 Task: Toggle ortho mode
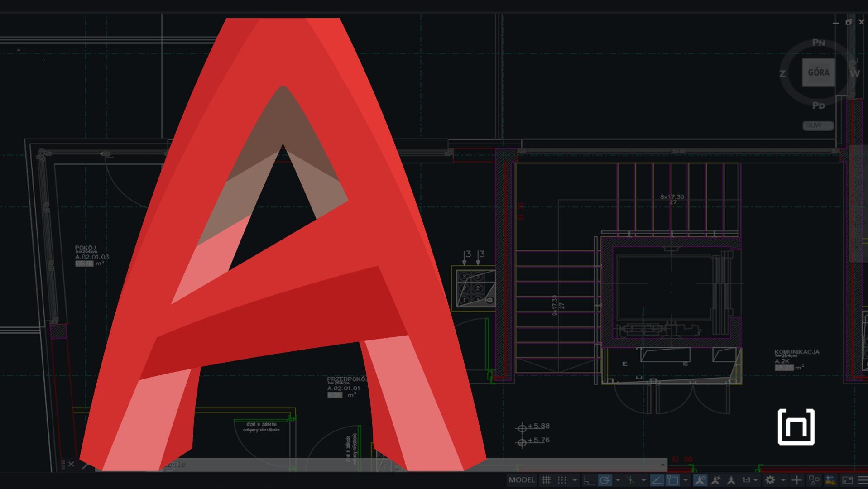click(589, 480)
